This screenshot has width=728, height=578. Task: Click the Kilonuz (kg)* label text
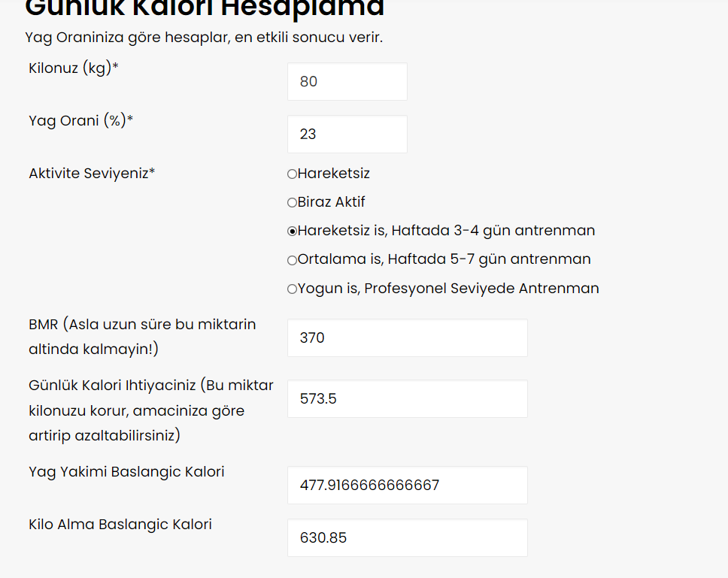(x=74, y=68)
